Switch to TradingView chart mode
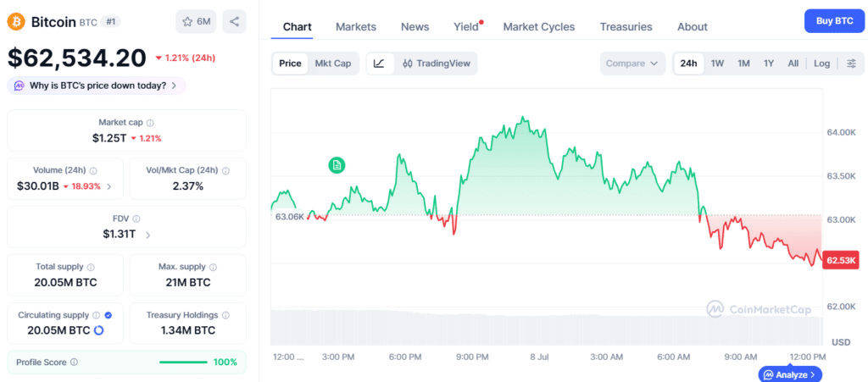The width and height of the screenshot is (868, 382). (437, 64)
